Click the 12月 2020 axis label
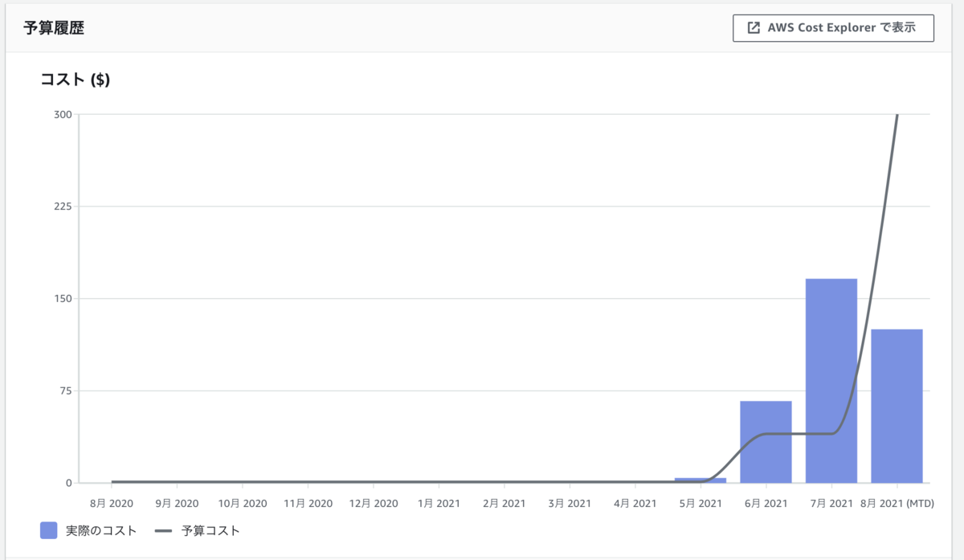 coord(374,504)
